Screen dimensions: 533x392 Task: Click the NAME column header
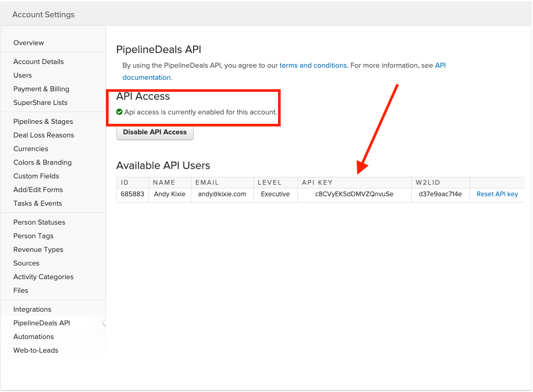pos(164,183)
